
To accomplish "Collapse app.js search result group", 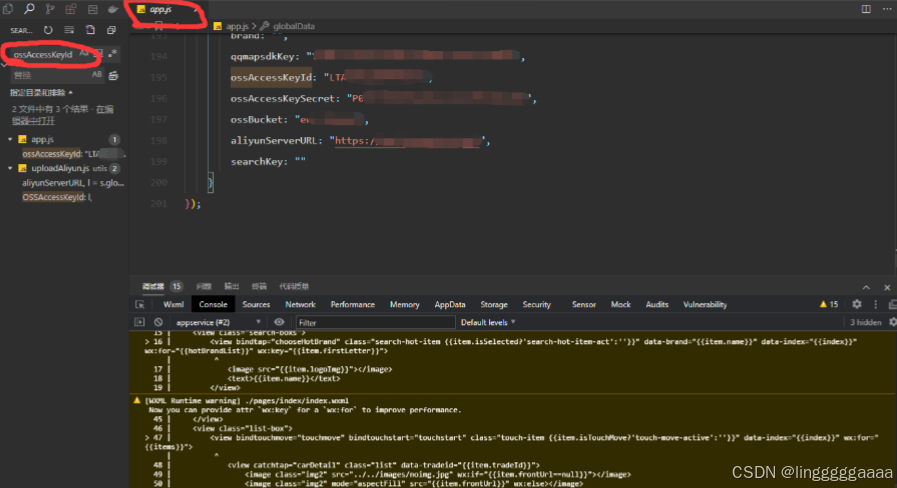I will [10, 139].
